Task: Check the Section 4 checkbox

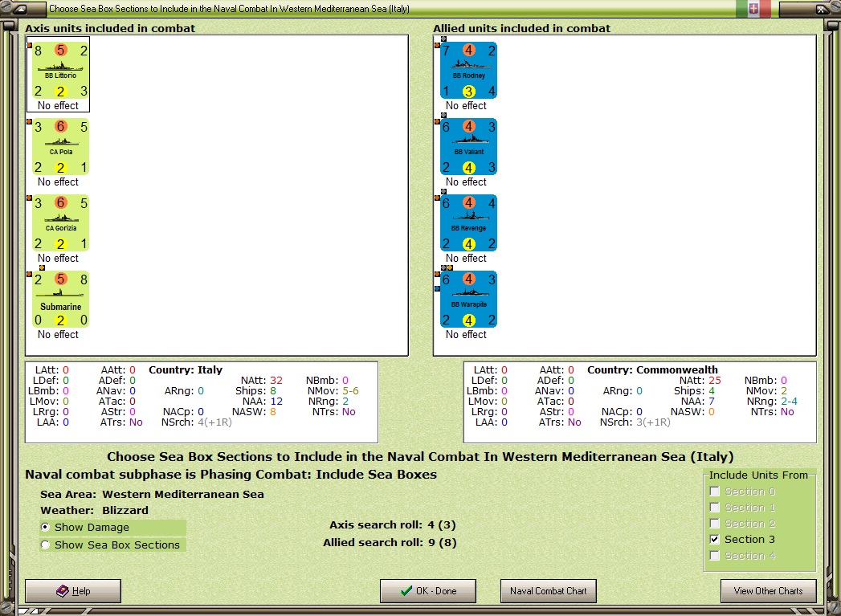Action: click(714, 556)
